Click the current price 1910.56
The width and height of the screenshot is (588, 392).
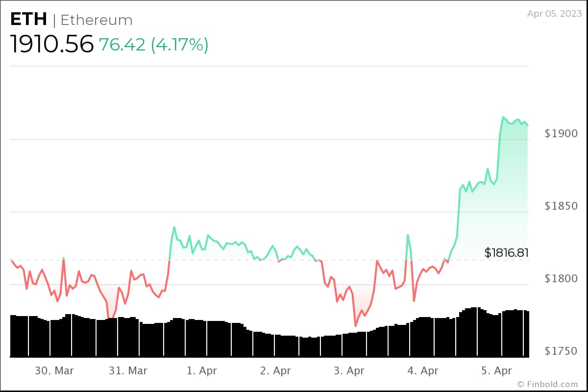(x=52, y=45)
